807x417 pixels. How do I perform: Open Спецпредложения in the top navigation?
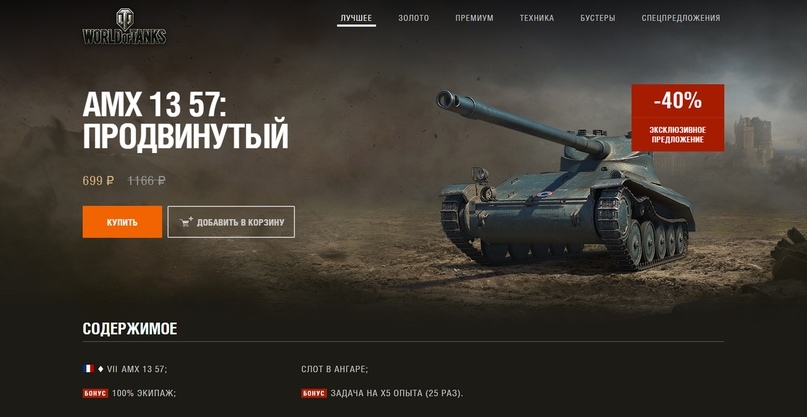681,18
